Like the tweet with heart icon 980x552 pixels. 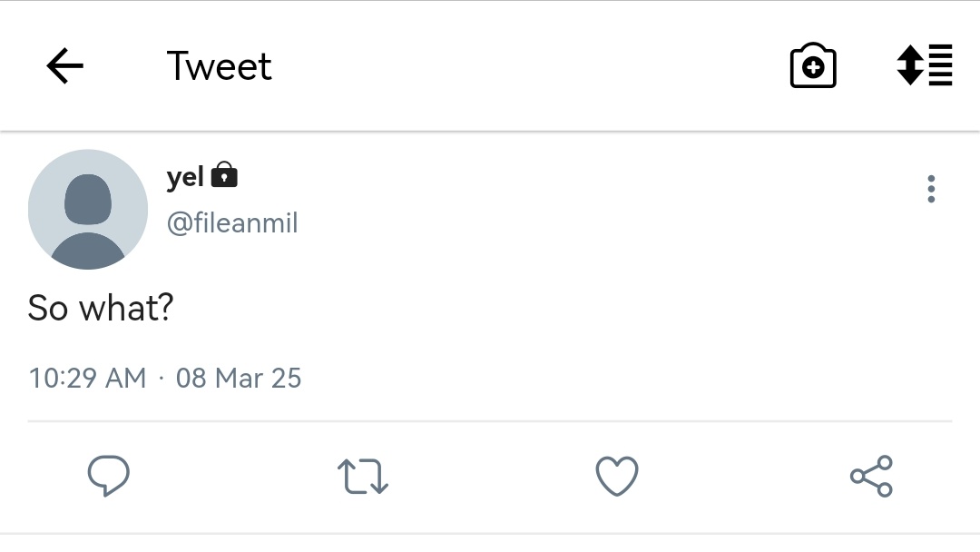click(617, 477)
